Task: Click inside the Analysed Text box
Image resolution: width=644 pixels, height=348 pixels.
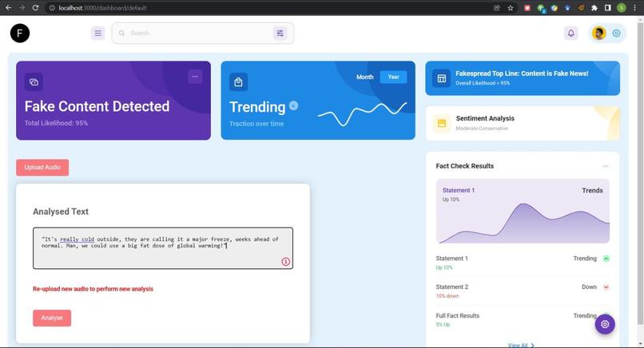Action: click(163, 248)
